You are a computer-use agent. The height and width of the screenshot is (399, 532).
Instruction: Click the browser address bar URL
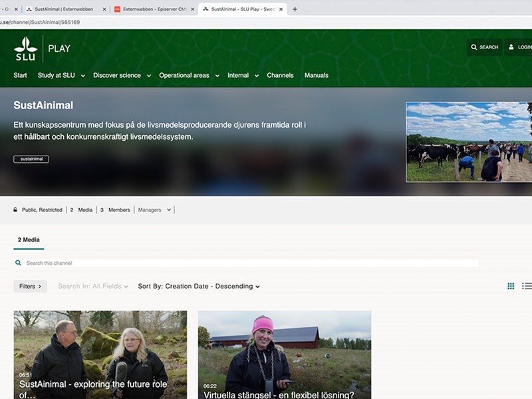pos(40,22)
